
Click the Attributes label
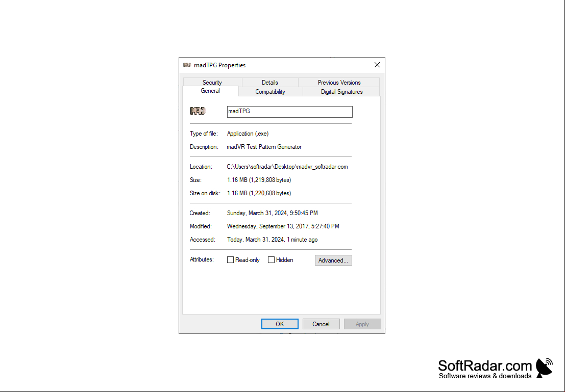[202, 259]
